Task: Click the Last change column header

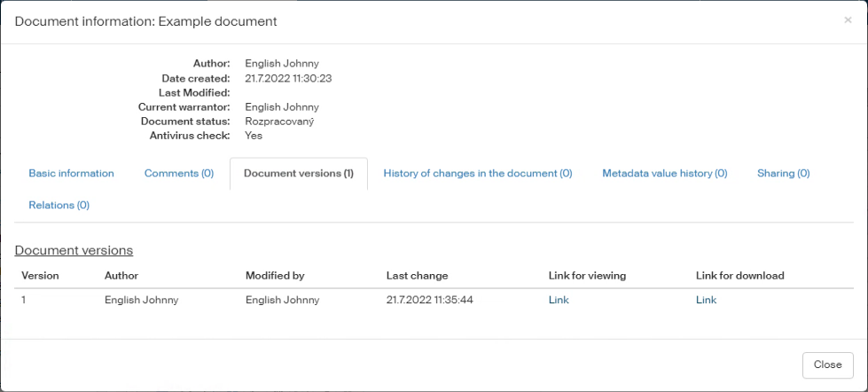Action: tap(417, 276)
